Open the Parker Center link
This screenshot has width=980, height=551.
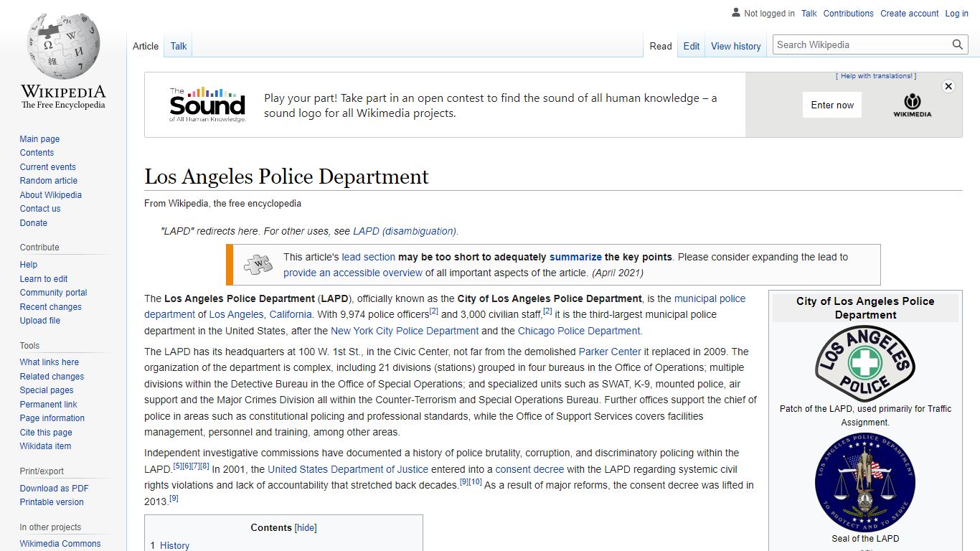(610, 352)
